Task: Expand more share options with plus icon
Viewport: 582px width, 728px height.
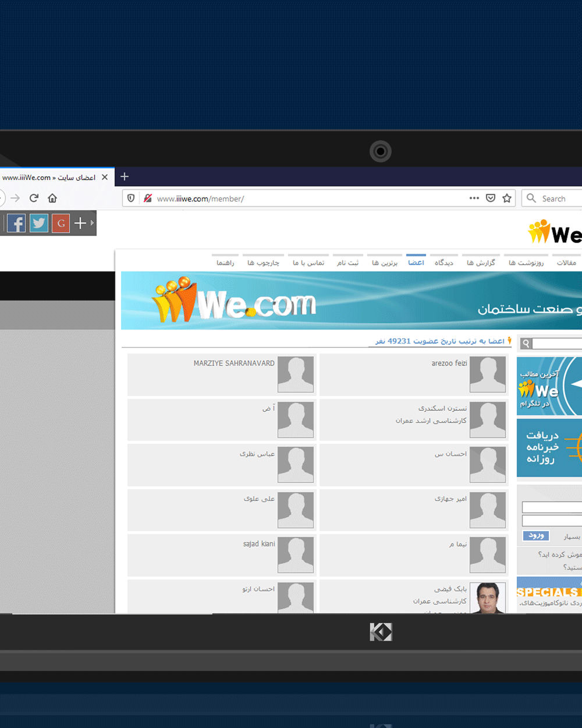Action: (80, 223)
